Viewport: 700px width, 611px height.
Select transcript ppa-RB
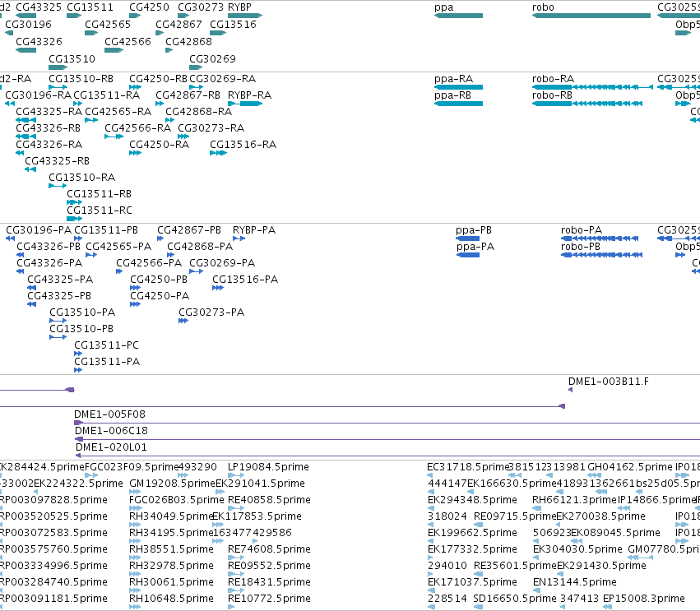[458, 104]
